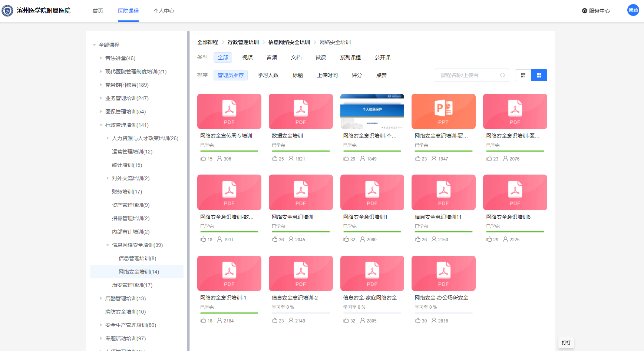Filter type by 全部

[x=223, y=57]
